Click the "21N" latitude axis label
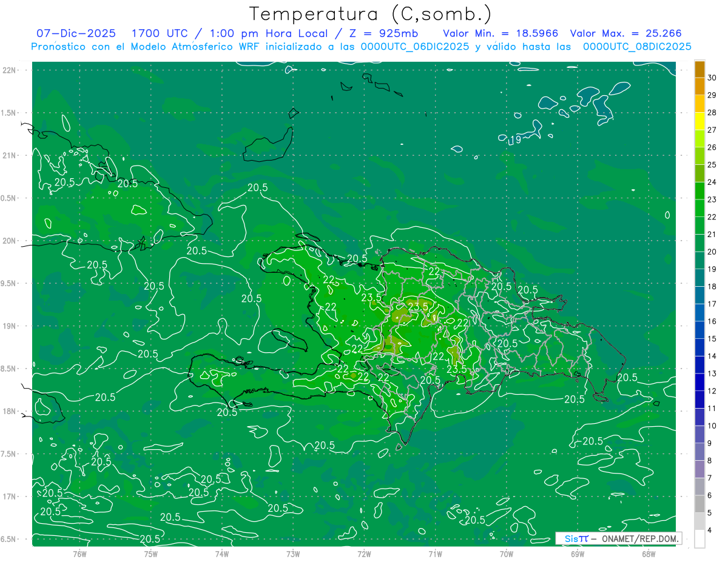Viewport: 728px width, 562px height. 9,155
